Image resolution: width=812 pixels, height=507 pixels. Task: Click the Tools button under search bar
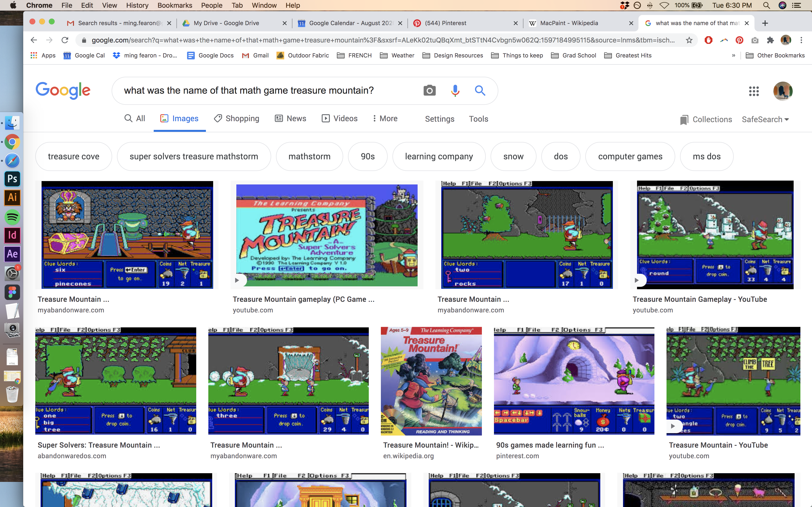tap(478, 119)
